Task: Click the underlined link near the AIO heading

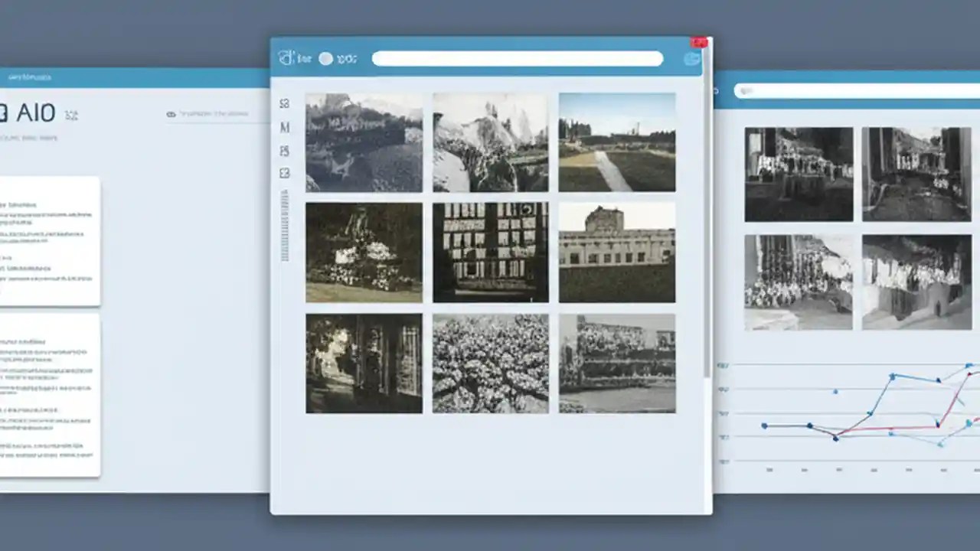Action: 214,115
